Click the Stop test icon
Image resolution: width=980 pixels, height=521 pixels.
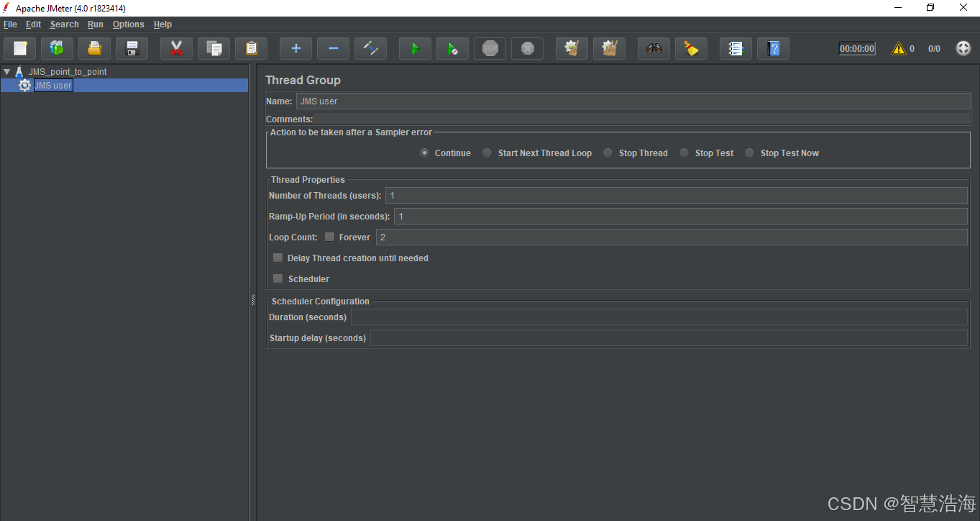click(x=490, y=48)
